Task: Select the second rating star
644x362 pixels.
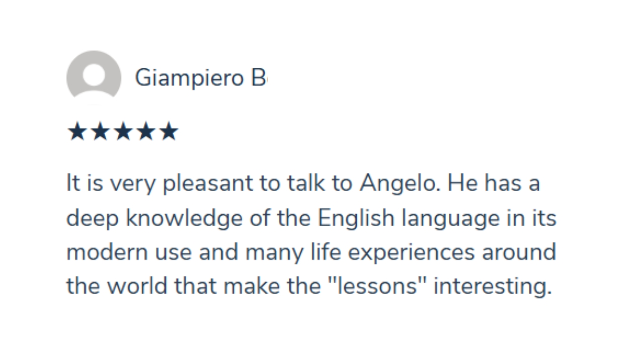Action: tap(100, 132)
